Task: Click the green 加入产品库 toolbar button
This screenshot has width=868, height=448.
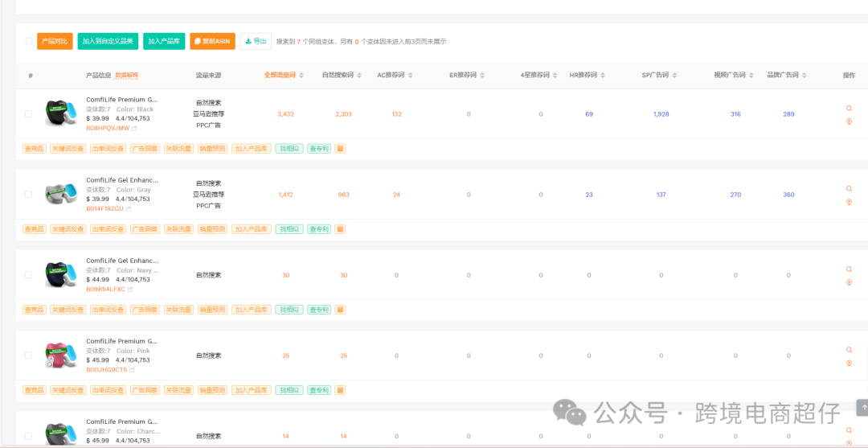Action: 164,41
